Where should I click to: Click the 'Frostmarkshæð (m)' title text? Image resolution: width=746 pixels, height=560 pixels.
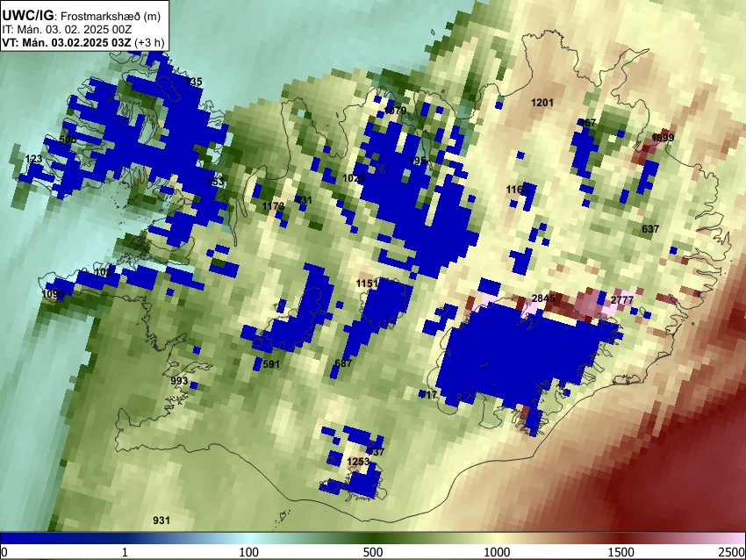[x=111, y=16]
